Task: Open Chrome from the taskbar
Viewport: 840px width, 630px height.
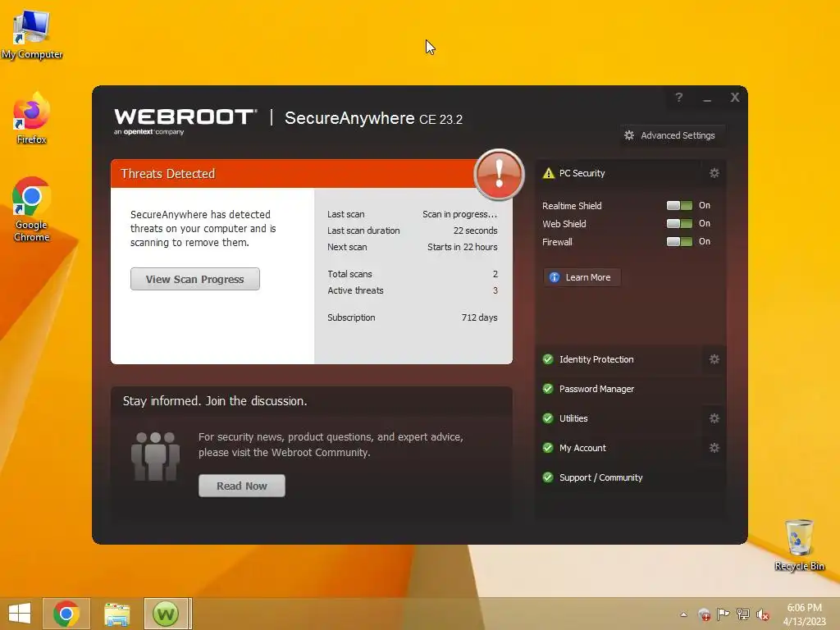Action: (x=66, y=614)
